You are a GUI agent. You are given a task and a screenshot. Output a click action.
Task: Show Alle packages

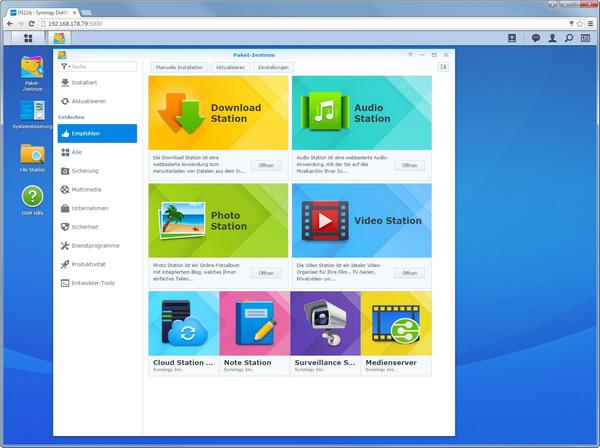[x=97, y=152]
